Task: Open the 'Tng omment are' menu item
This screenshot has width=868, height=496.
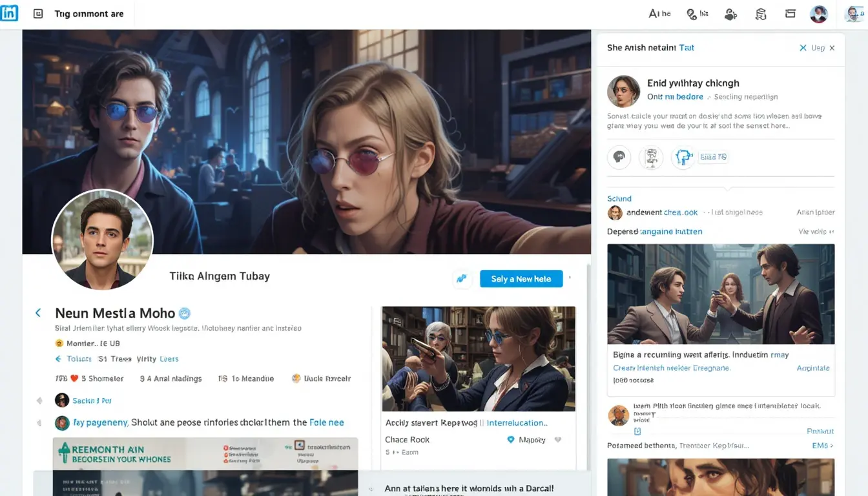Action: (x=88, y=13)
